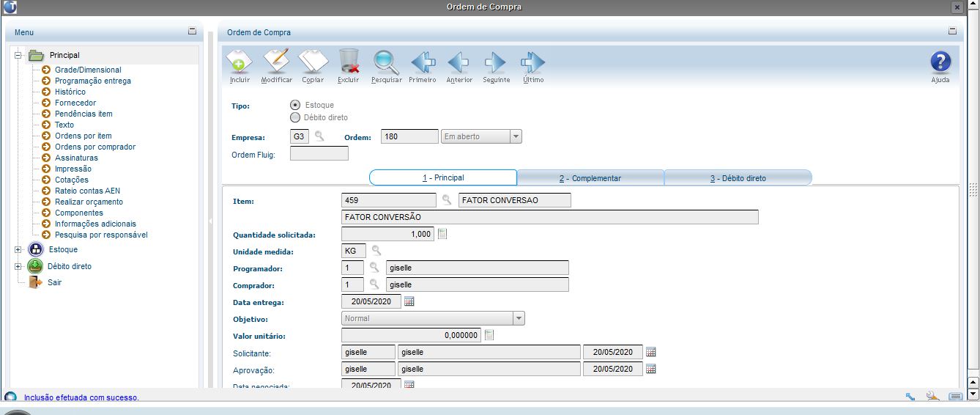Click the Último navigation arrow
Image resolution: width=980 pixels, height=415 pixels.
[x=532, y=62]
